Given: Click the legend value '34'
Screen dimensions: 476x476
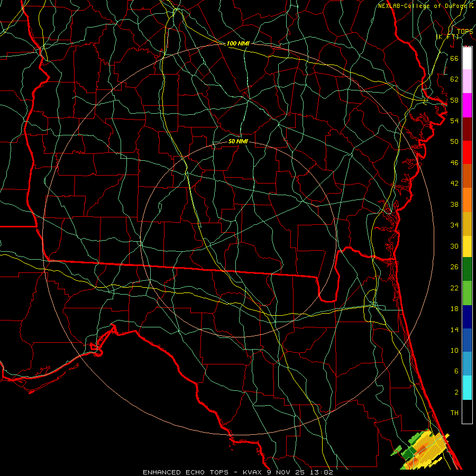Looking at the screenshot, I should click(x=454, y=225).
